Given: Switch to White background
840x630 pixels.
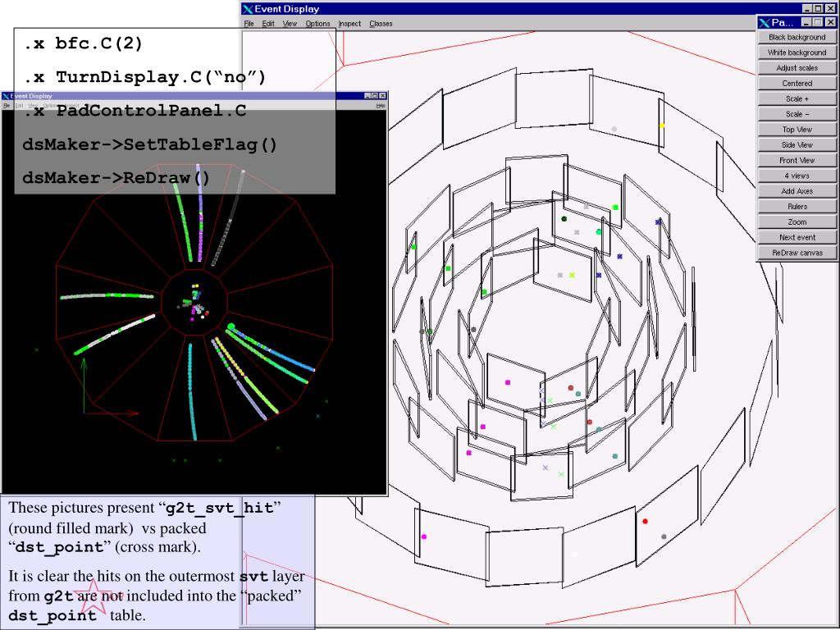Looking at the screenshot, I should click(x=797, y=52).
